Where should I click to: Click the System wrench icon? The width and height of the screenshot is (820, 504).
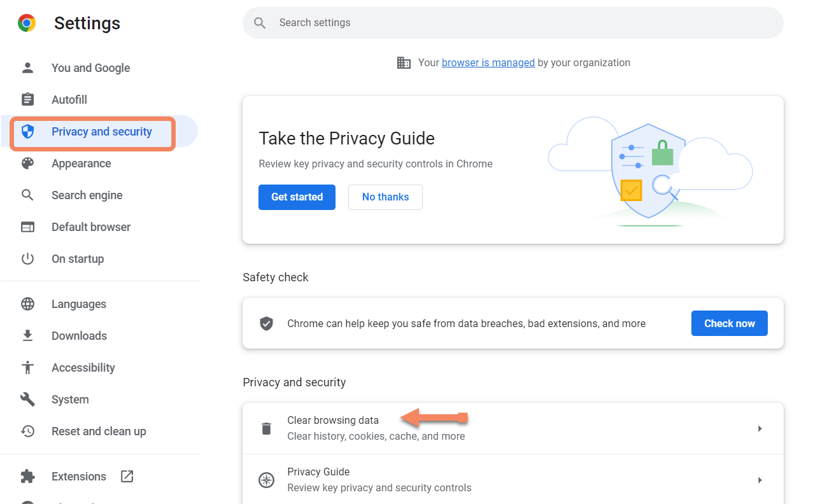27,400
